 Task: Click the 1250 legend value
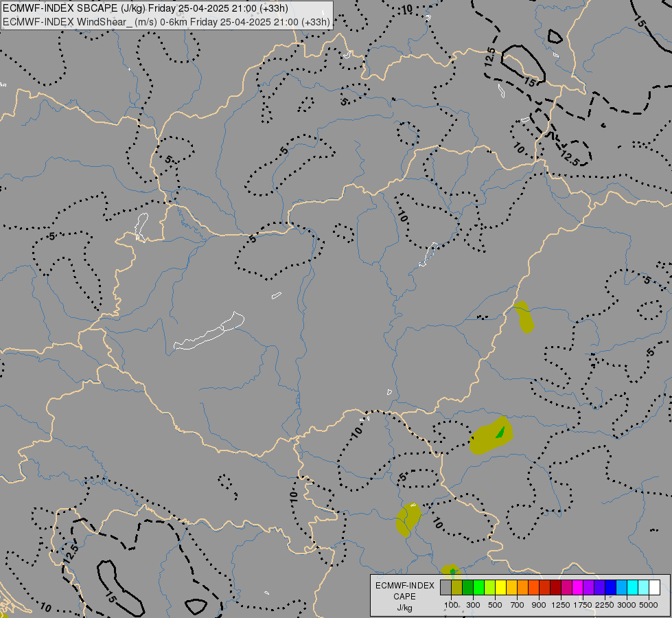point(561,605)
